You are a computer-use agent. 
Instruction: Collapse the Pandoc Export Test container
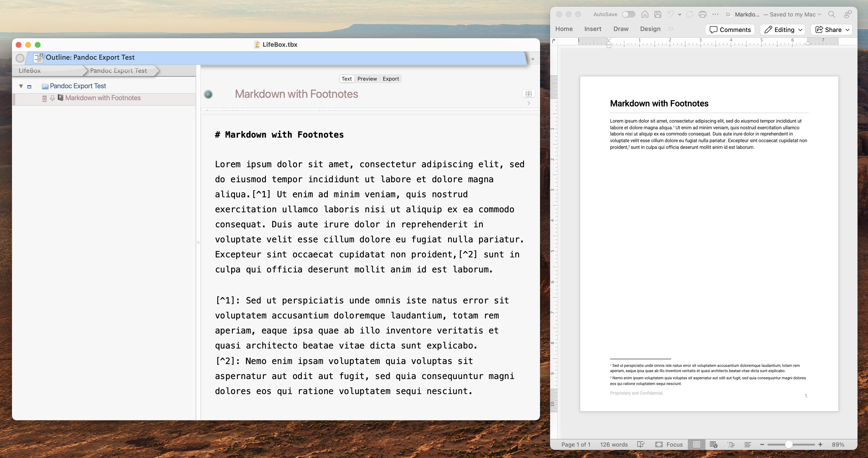[x=21, y=86]
